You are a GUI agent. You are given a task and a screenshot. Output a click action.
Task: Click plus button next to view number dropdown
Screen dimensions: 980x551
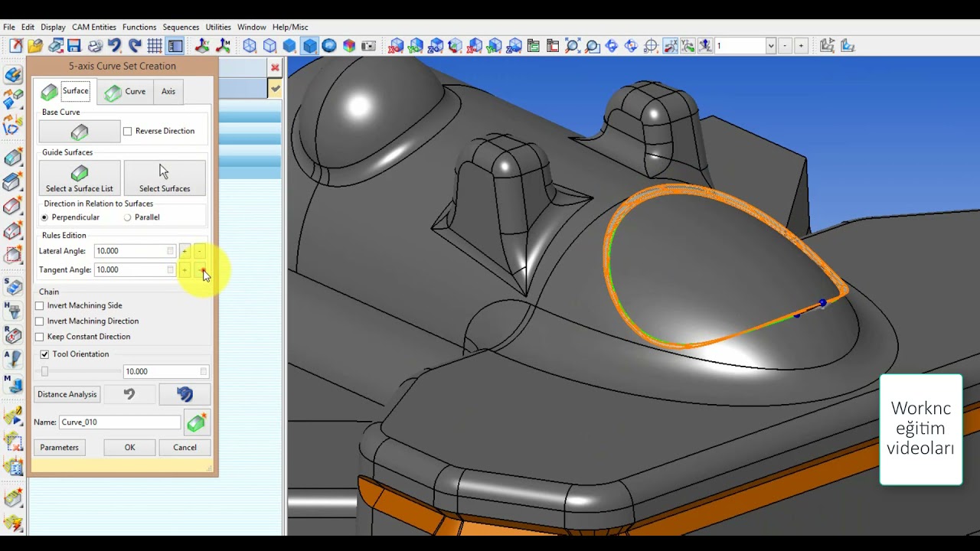801,46
